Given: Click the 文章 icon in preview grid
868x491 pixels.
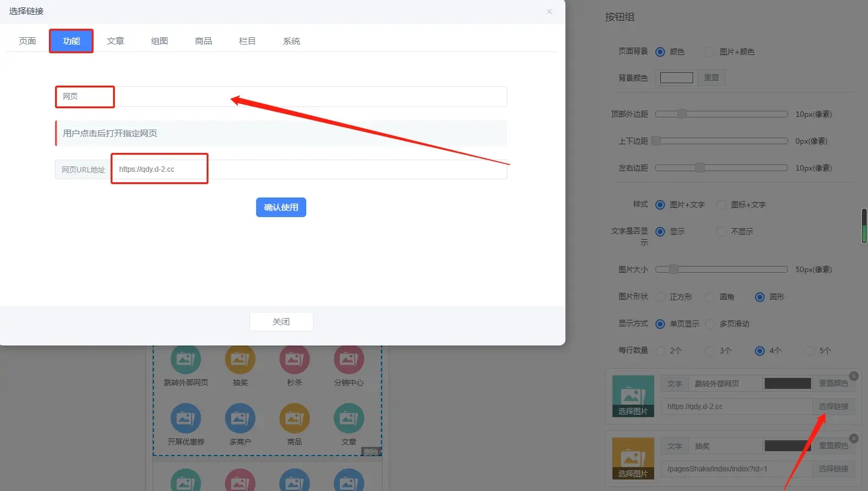Looking at the screenshot, I should click(x=348, y=418).
